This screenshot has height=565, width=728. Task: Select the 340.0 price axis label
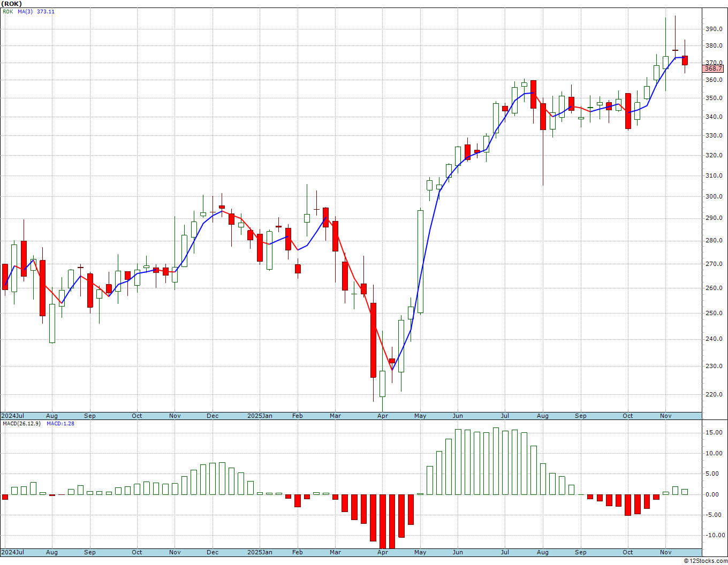tap(714, 117)
